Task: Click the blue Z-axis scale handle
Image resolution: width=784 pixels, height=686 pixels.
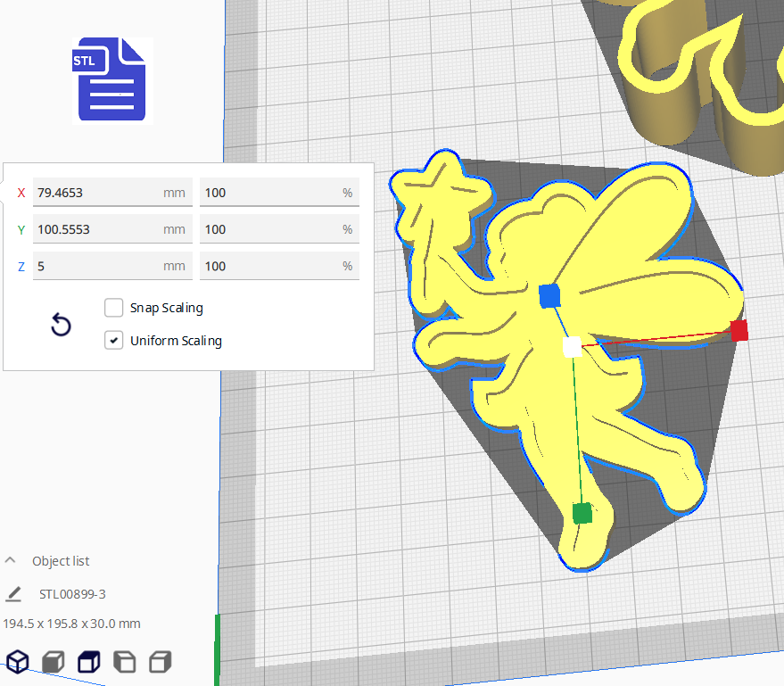Action: coord(549,295)
